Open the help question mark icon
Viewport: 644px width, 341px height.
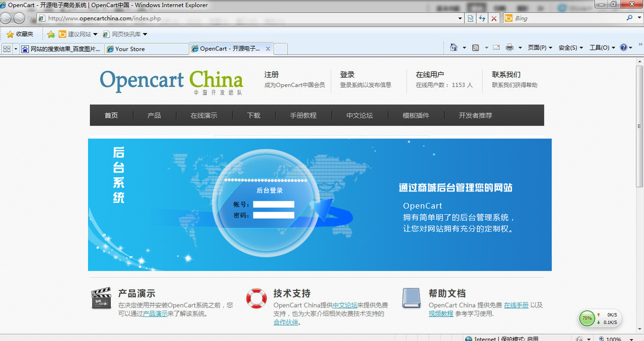624,47
